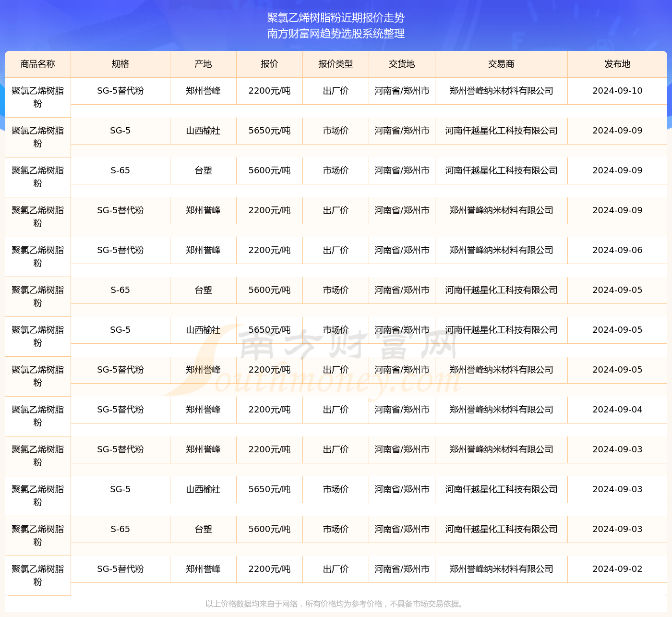Click 5650元/吨 in the 2024-09-03 row

[269, 489]
